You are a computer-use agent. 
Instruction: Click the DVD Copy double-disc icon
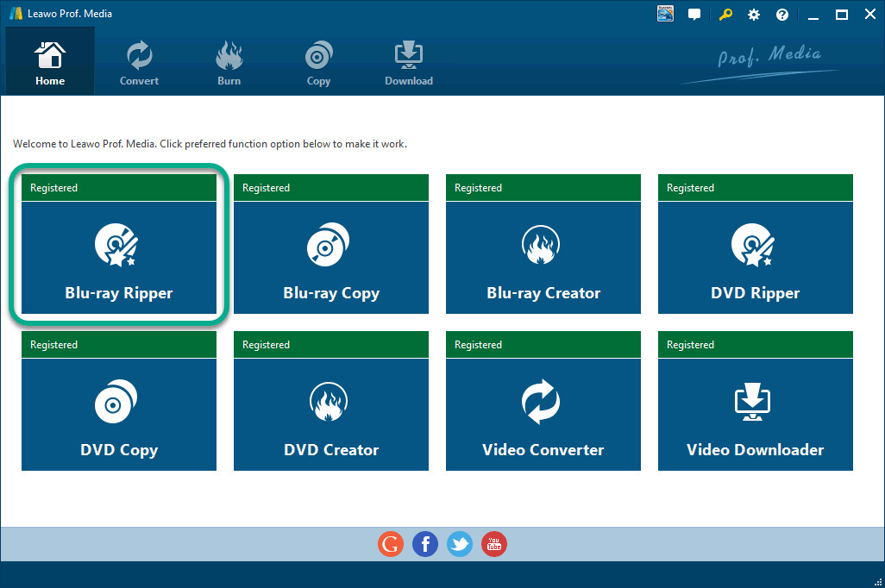tap(116, 401)
